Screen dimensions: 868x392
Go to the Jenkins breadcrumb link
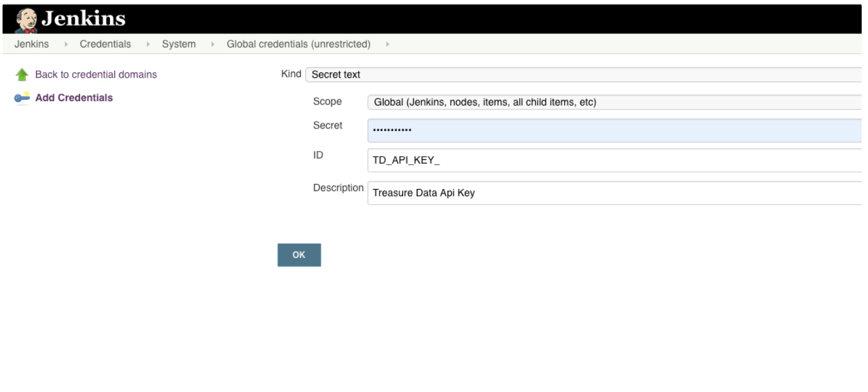pos(27,44)
